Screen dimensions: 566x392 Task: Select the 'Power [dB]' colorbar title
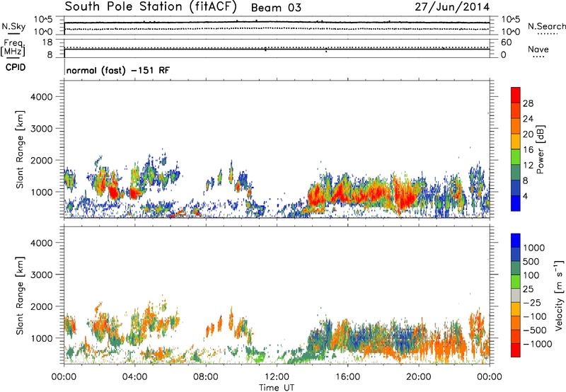541,149
